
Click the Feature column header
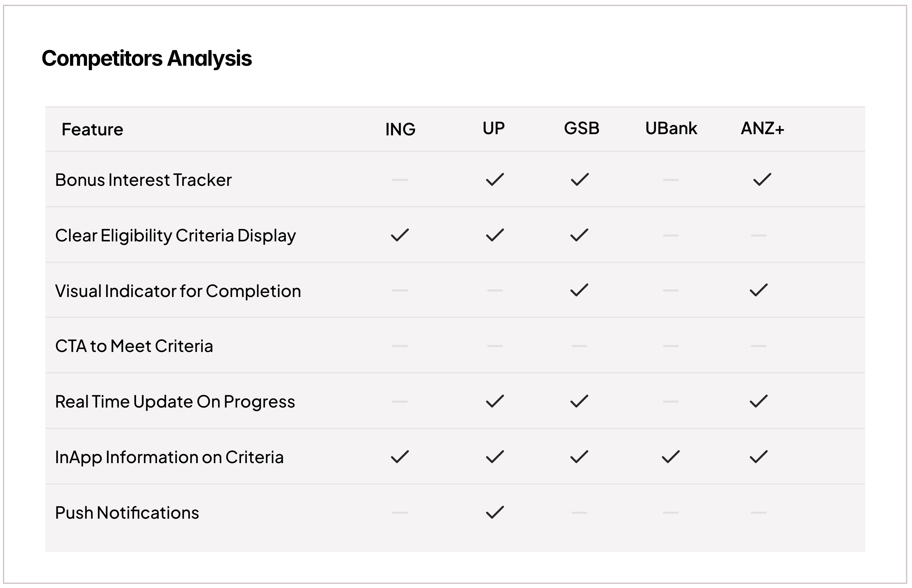pyautogui.click(x=92, y=129)
